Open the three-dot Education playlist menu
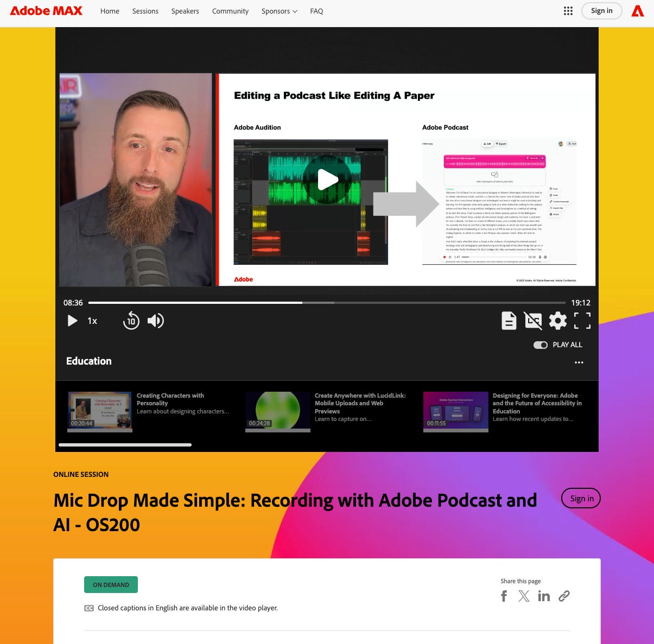The height and width of the screenshot is (644, 654). click(x=579, y=362)
